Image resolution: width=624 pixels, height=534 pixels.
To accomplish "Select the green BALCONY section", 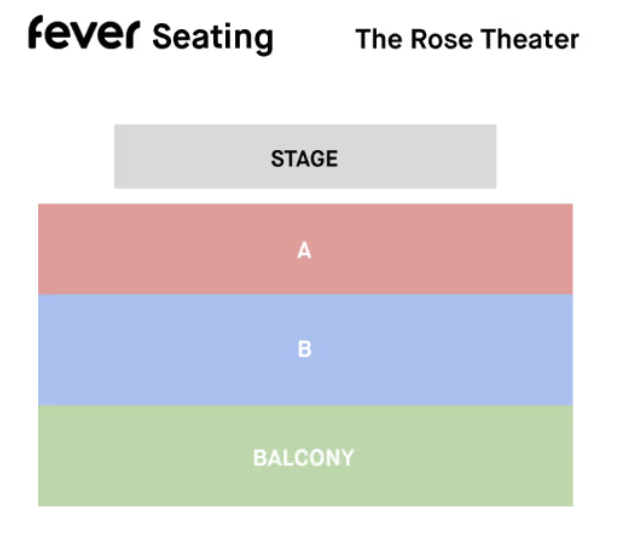I will (305, 456).
